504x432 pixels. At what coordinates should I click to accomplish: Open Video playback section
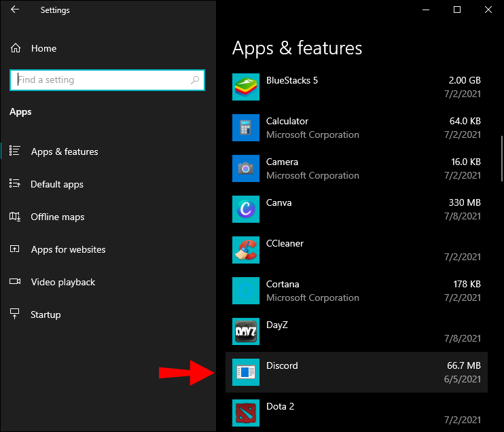[x=63, y=282]
